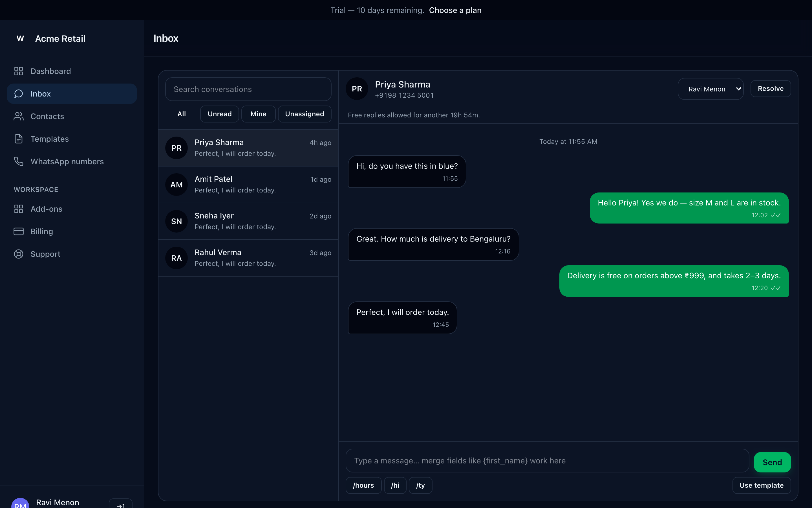Select the All conversations filter

click(x=182, y=114)
